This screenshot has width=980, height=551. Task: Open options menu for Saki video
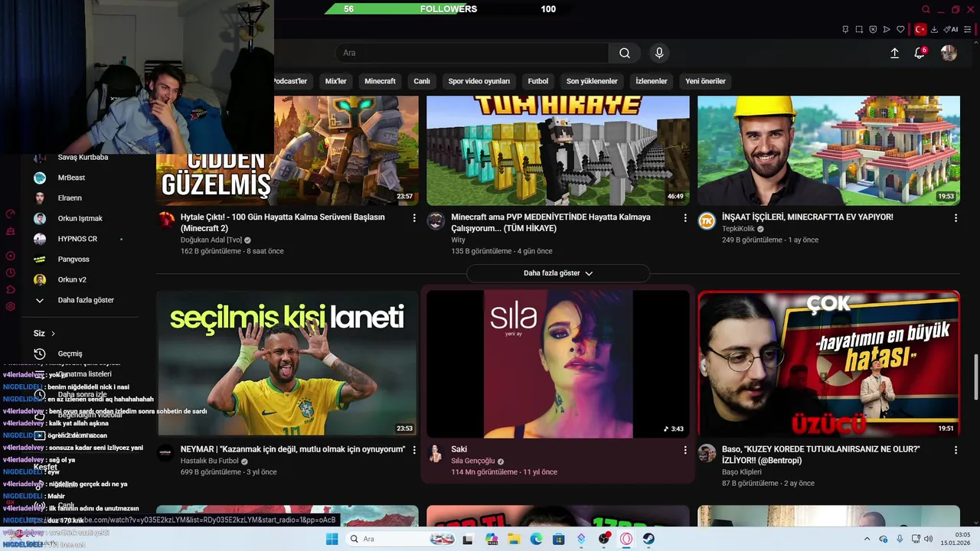[x=685, y=450]
